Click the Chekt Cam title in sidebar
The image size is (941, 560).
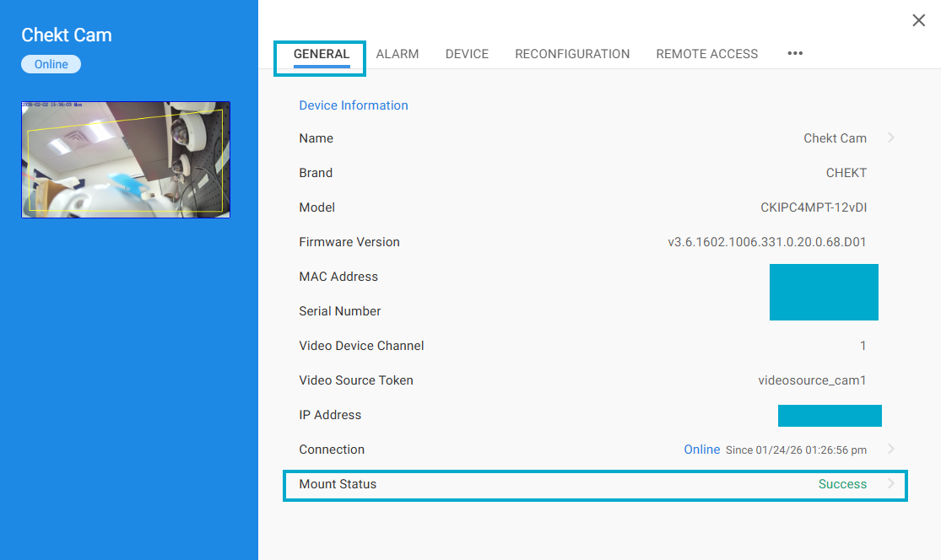pos(67,35)
